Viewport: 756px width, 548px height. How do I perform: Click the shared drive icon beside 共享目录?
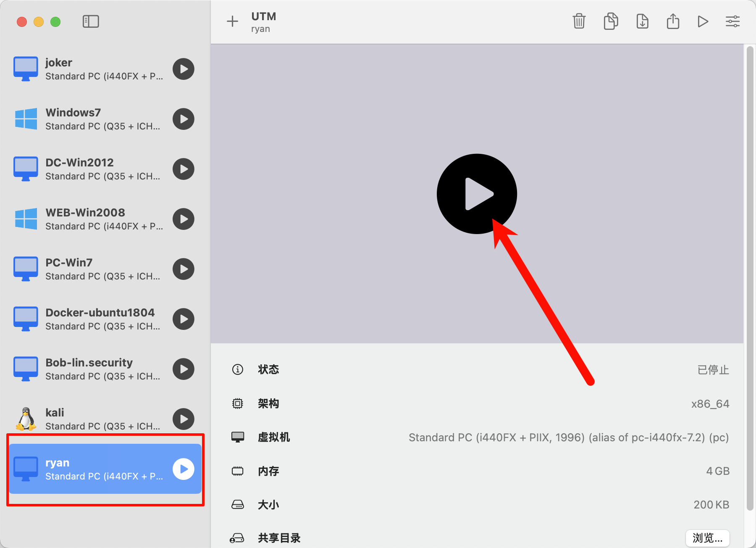click(x=237, y=538)
